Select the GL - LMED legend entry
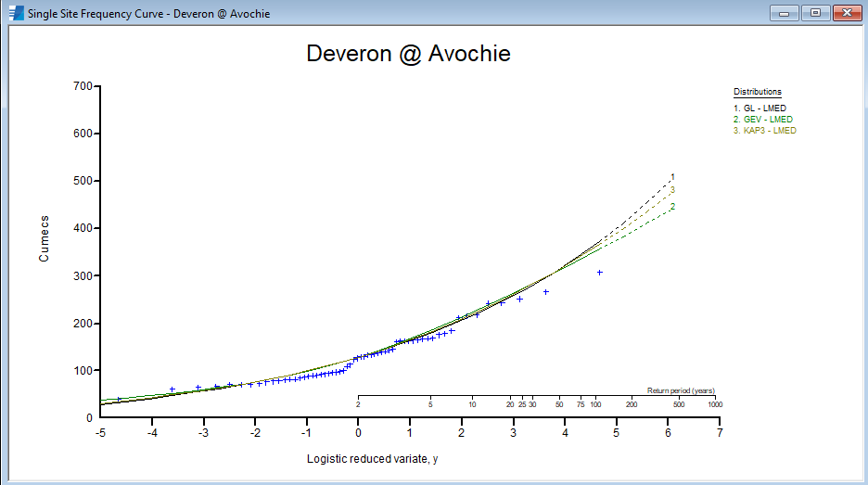The image size is (868, 485). tap(759, 108)
